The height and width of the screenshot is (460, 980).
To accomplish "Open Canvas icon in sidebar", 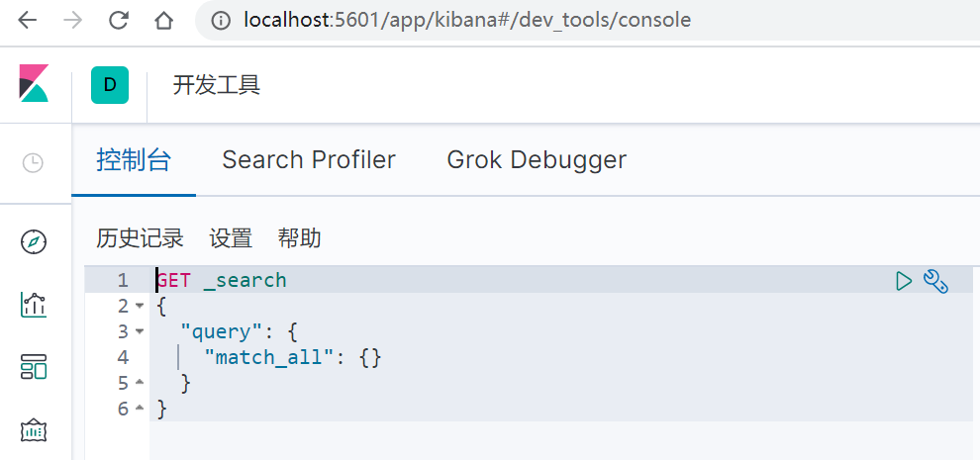I will 34,430.
